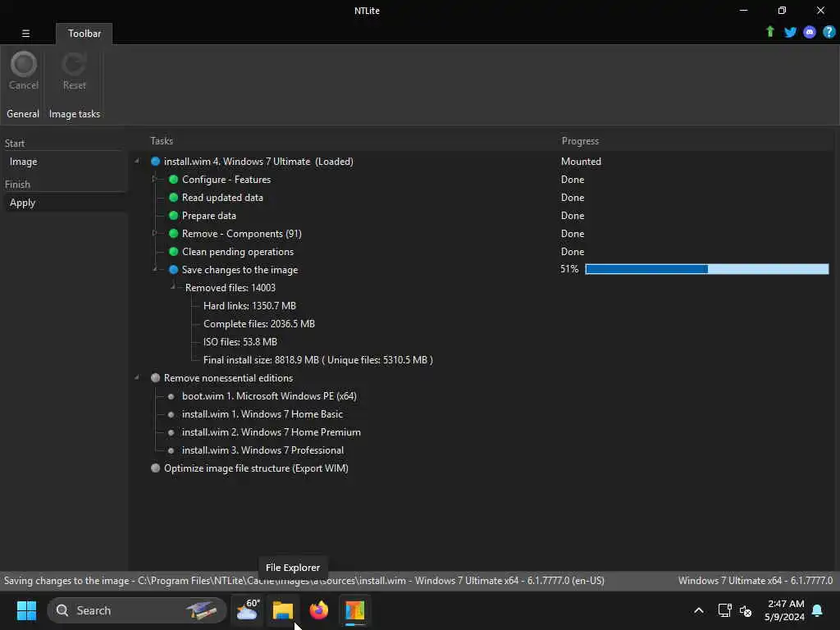Expand the Remove - Components (91) task
Screen dimensions: 840x630
tap(155, 233)
